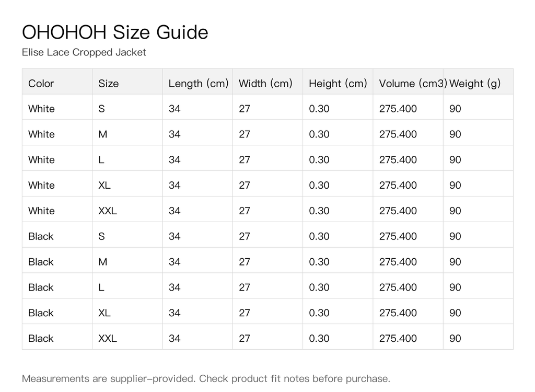
Task: Click the Height (cm) column header
Action: pyautogui.click(x=338, y=82)
